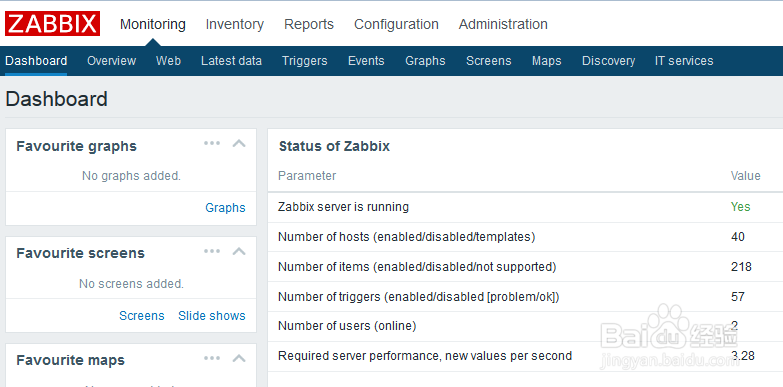Open the IT services tab
The image size is (783, 387).
point(684,61)
